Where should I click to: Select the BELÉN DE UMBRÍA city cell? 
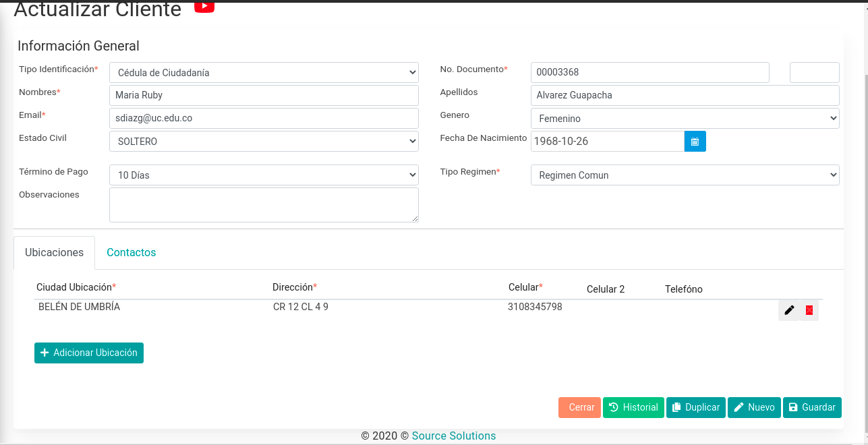click(x=79, y=307)
